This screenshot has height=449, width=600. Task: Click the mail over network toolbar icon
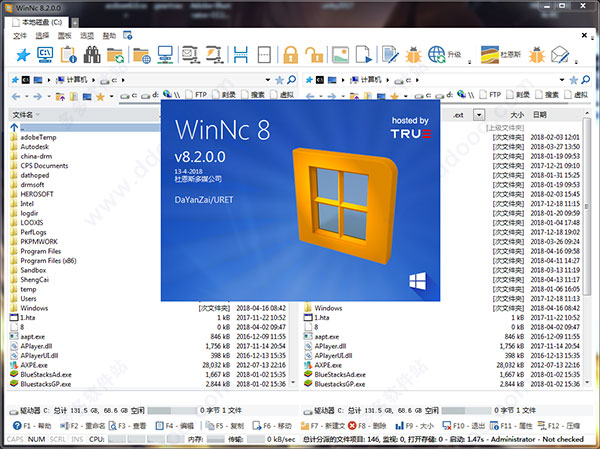(x=189, y=55)
